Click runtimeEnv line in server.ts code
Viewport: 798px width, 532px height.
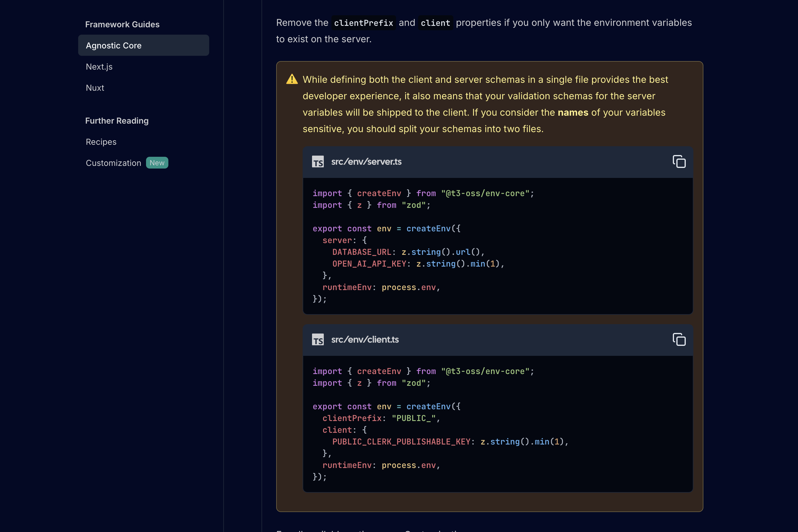381,287
